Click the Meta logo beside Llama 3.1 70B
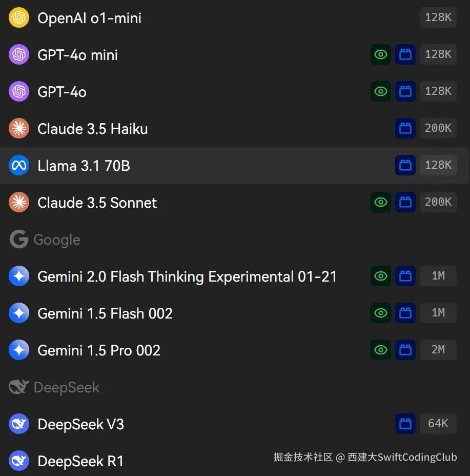 click(x=19, y=166)
